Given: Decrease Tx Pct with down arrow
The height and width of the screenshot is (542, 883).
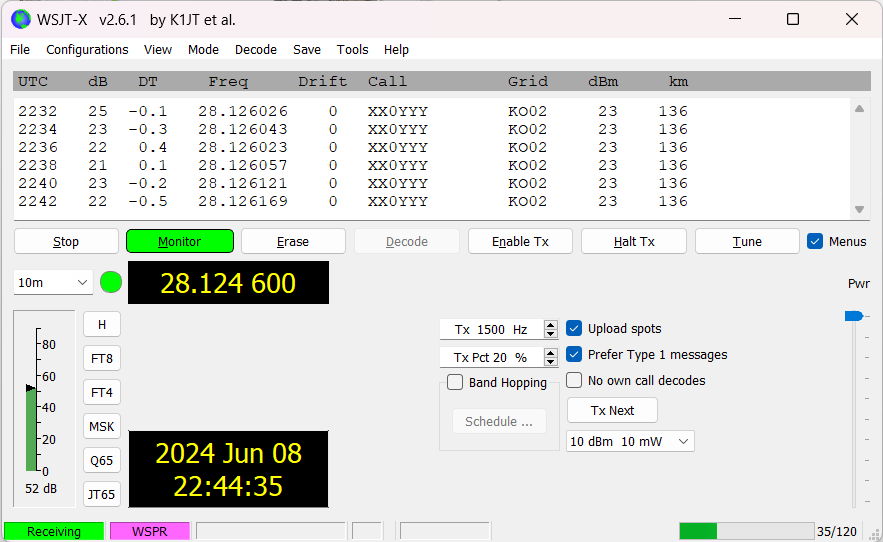Looking at the screenshot, I should 551,362.
